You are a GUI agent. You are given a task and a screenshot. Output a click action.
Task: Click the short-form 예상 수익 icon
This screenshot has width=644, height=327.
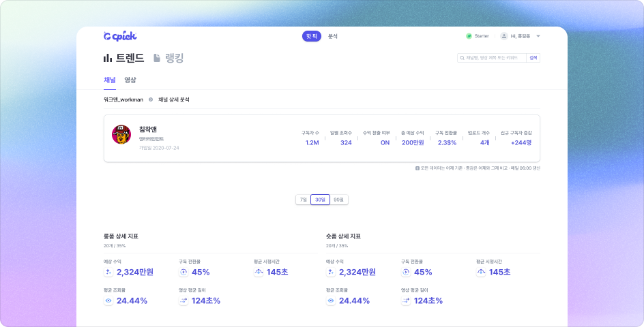pos(331,272)
